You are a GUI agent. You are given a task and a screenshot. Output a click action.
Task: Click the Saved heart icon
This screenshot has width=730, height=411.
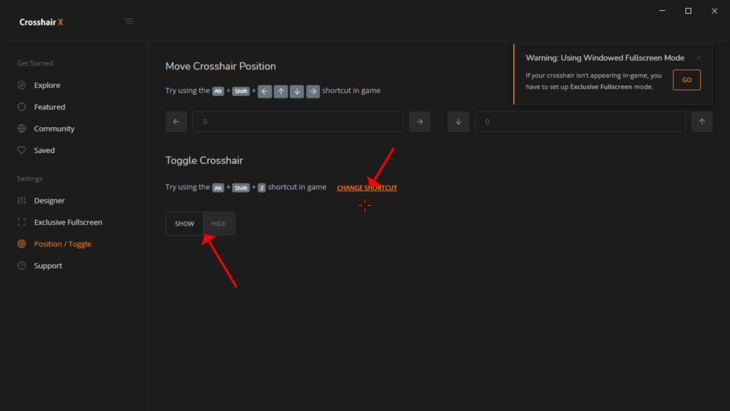tap(21, 150)
